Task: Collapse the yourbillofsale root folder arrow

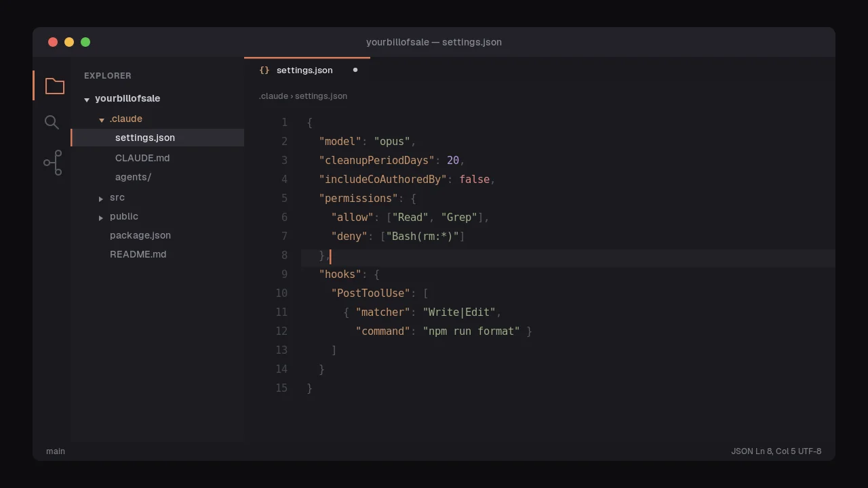Action: coord(87,100)
